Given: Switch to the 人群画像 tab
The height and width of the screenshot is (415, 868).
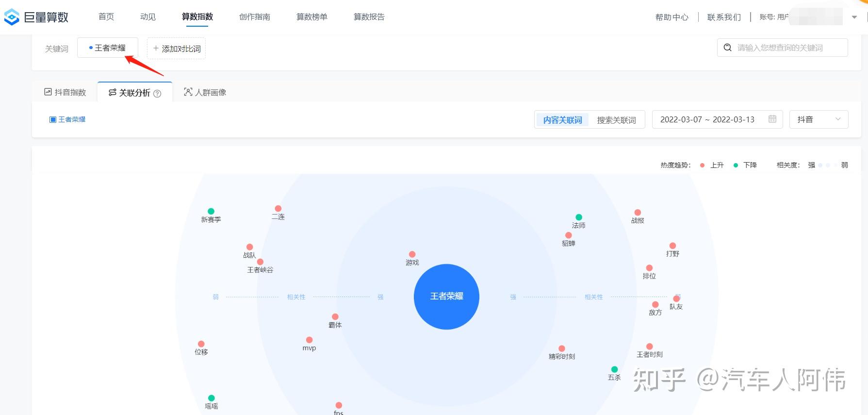Looking at the screenshot, I should click(205, 92).
